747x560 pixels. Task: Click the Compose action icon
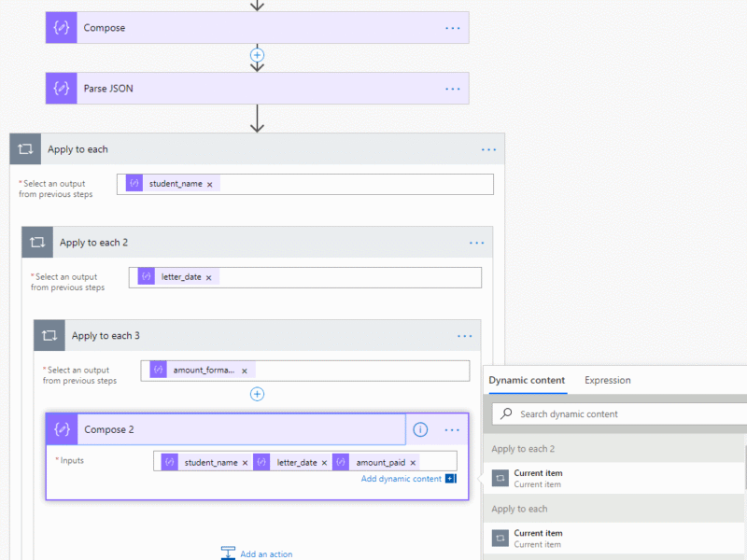pos(62,28)
